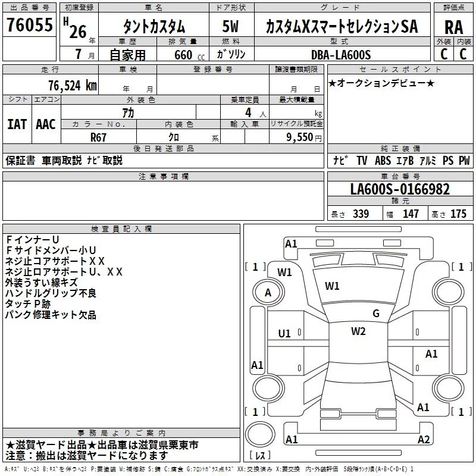Click inspector note ハンドルグリップ不良
The width and height of the screenshot is (476, 476).
(51, 293)
